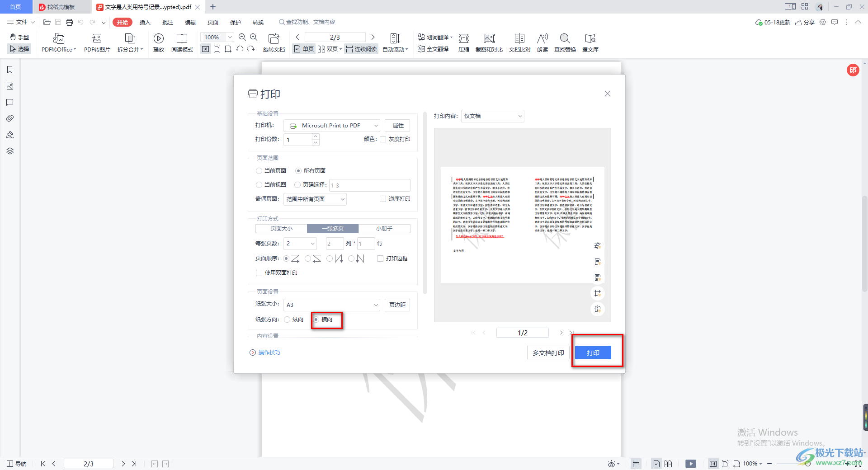Image resolution: width=868 pixels, height=470 pixels.
Task: Click the print icon in quick toolbar
Action: [69, 22]
